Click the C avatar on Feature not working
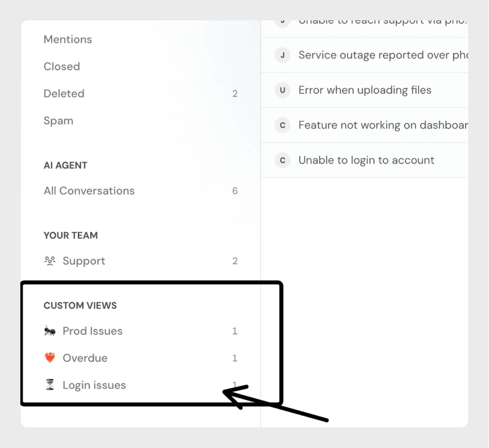Viewport: 489px width, 448px height. pos(283,125)
